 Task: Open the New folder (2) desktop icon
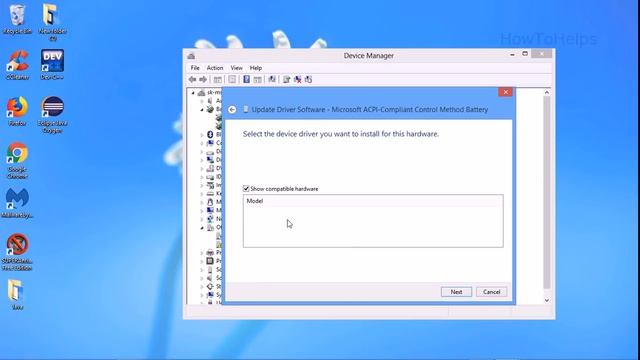pos(52,22)
